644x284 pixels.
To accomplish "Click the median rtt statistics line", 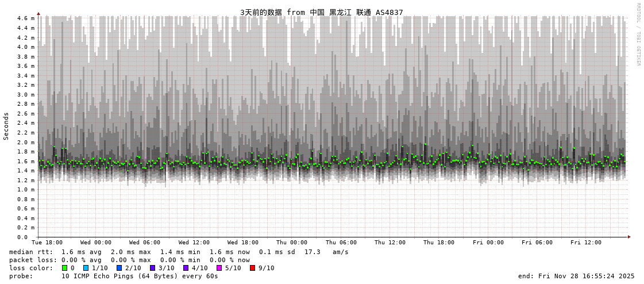I will [x=179, y=252].
